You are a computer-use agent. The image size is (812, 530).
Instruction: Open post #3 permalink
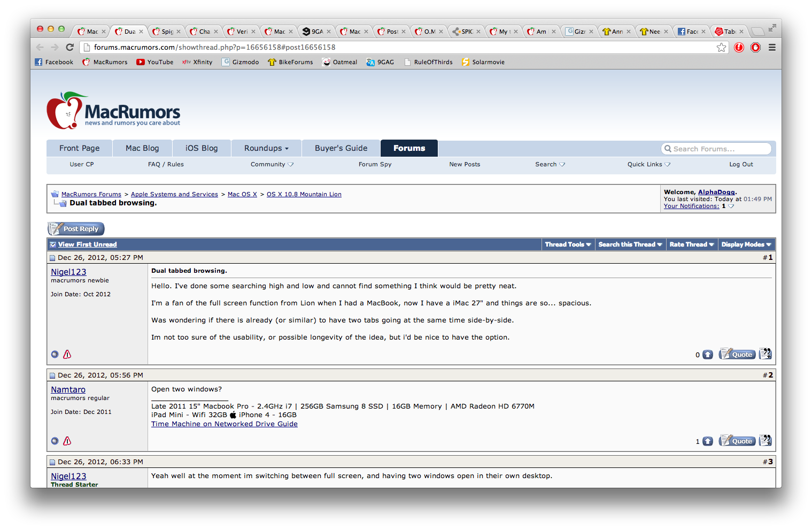tap(770, 462)
